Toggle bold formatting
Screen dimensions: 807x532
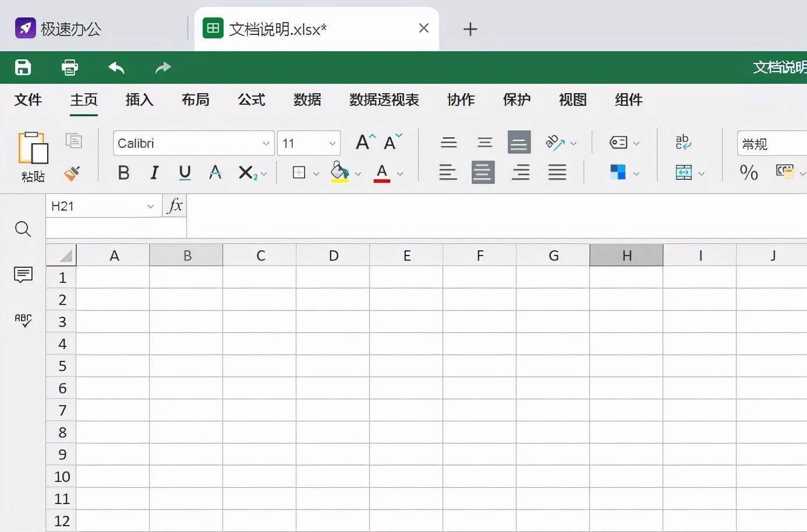point(123,173)
